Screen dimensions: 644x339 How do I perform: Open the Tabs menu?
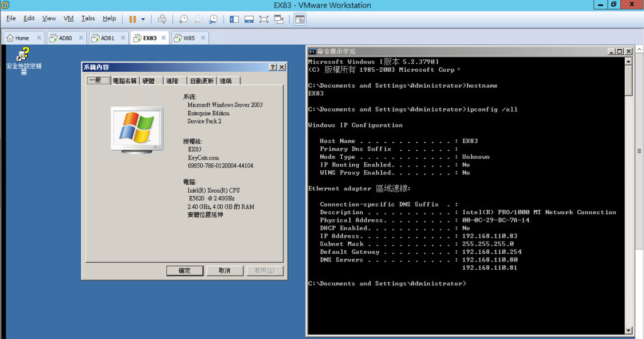[x=88, y=19]
